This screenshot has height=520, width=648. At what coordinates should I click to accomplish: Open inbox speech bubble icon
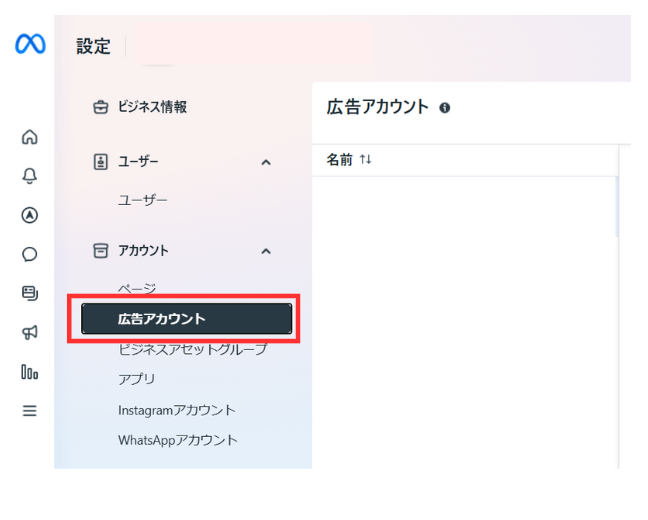pos(30,254)
